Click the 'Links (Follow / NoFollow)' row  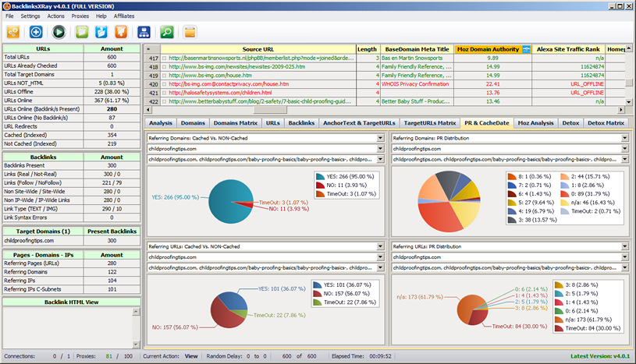pyautogui.click(x=71, y=183)
